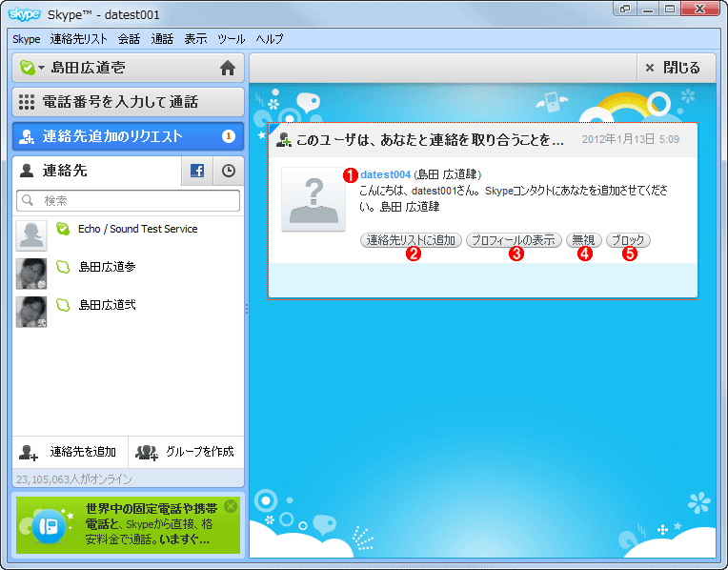Select 連絡先追加のリクエスト item
Viewport: 728px width, 570px height.
pyautogui.click(x=128, y=136)
